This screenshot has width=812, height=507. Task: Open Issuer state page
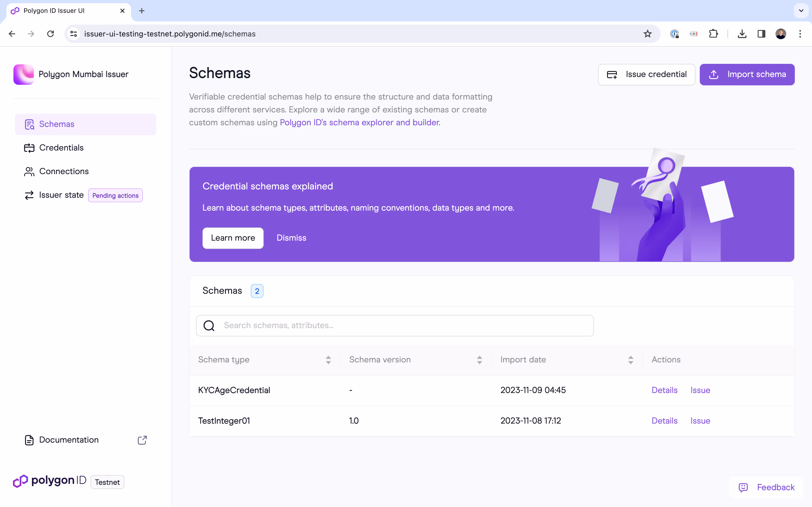(x=61, y=195)
